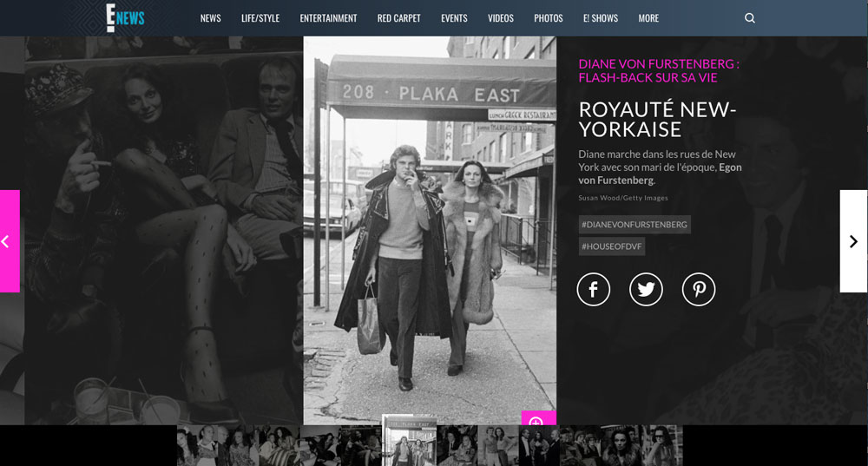
Task: Open the search magnifier icon
Action: (x=750, y=18)
